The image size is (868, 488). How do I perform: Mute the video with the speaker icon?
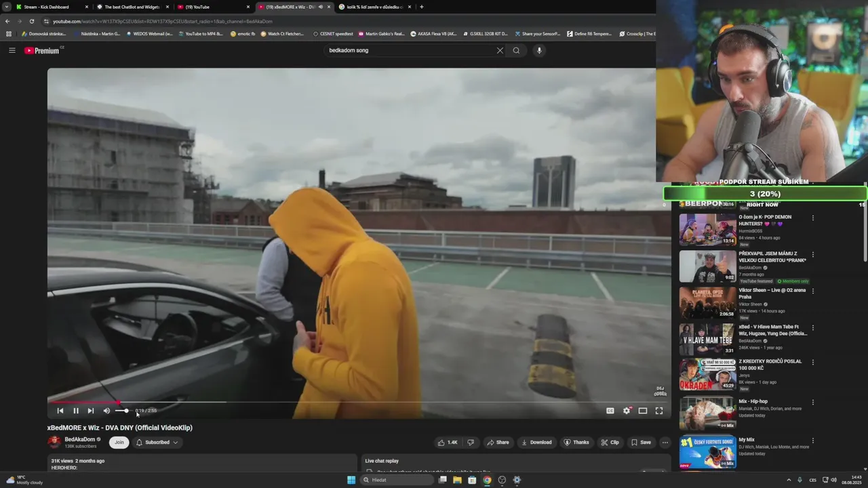click(106, 411)
